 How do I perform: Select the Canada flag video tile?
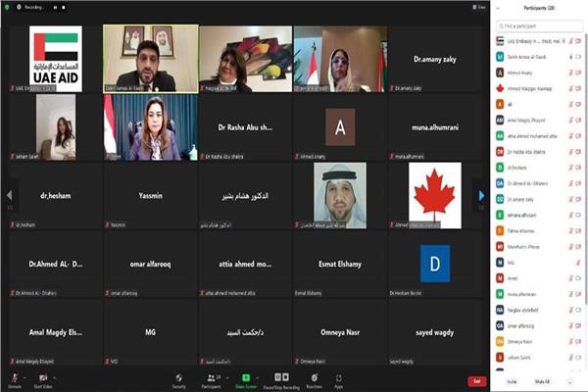(435, 195)
